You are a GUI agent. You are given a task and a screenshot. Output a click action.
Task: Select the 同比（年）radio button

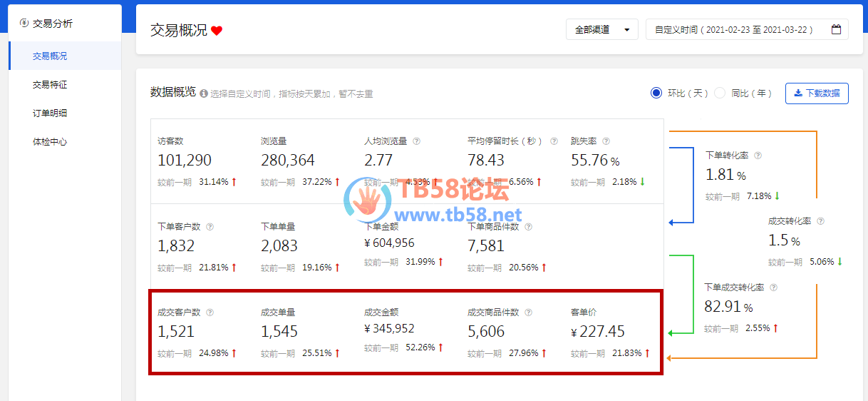point(720,93)
